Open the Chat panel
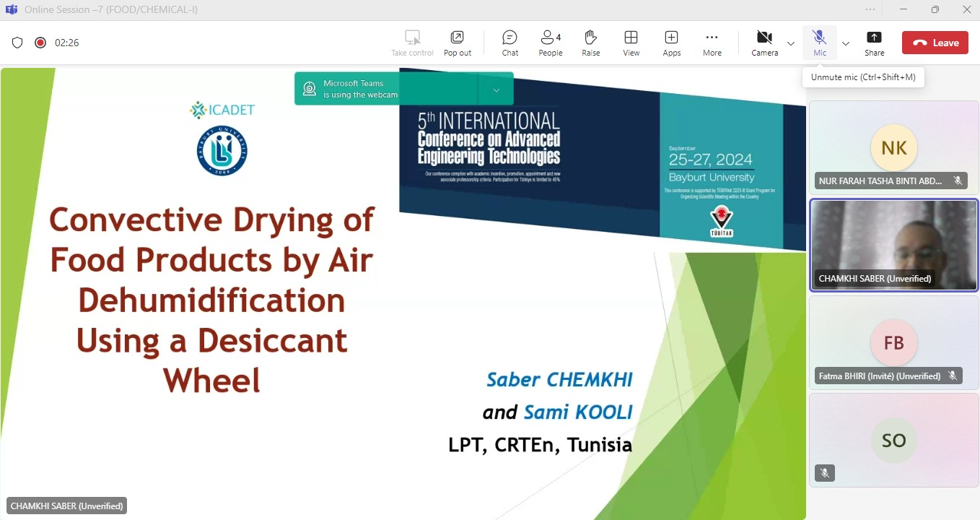The height and width of the screenshot is (520, 980). (509, 43)
